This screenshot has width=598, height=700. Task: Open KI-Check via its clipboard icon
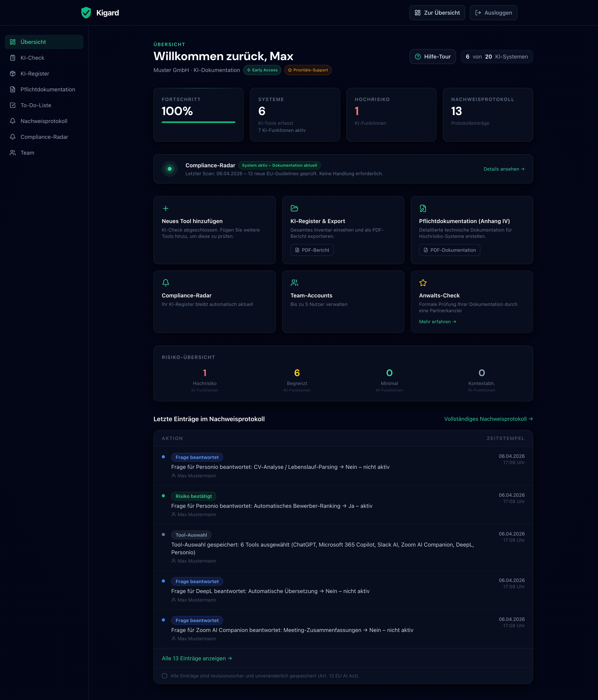point(12,58)
